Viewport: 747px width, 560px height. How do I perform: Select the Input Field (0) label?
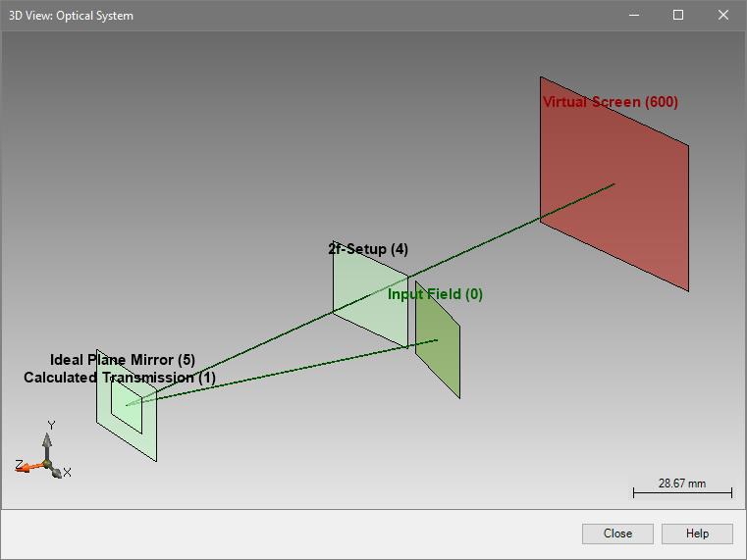(435, 294)
